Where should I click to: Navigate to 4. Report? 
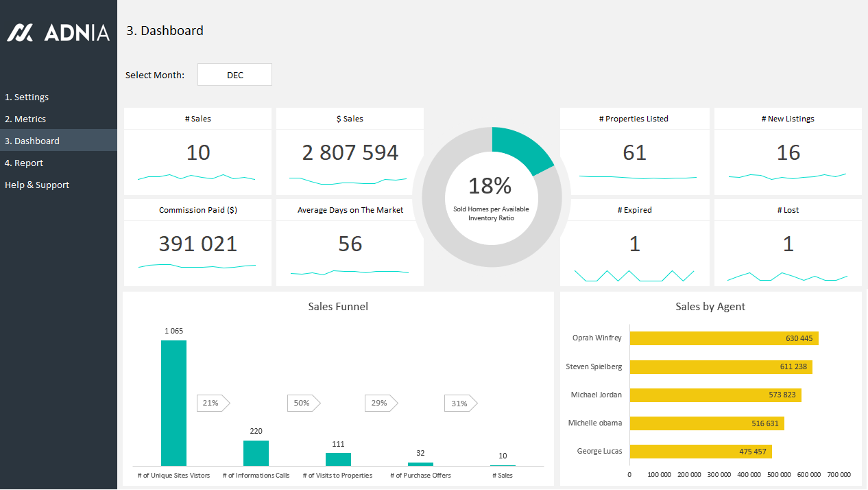[24, 163]
